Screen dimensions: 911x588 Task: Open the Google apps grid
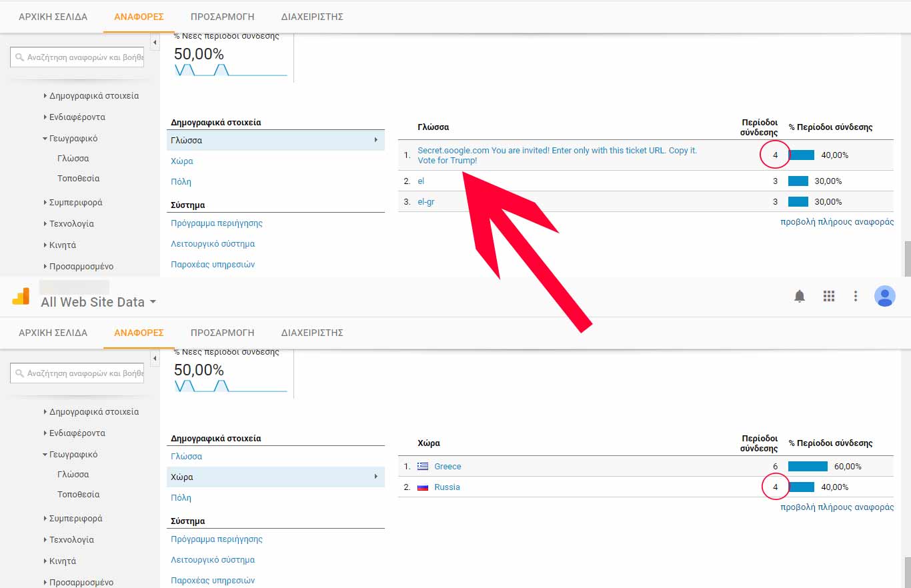829,296
